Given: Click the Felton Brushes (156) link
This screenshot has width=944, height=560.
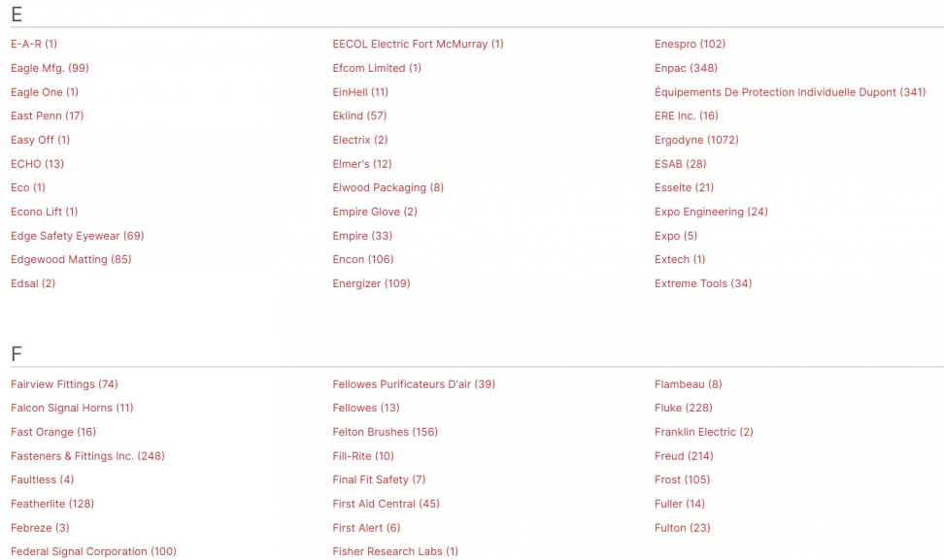Looking at the screenshot, I should pyautogui.click(x=385, y=432).
